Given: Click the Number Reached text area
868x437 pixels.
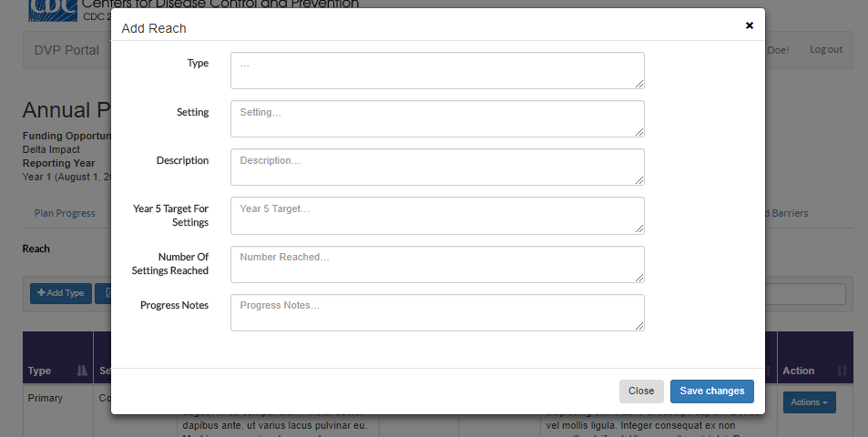Looking at the screenshot, I should 437,264.
